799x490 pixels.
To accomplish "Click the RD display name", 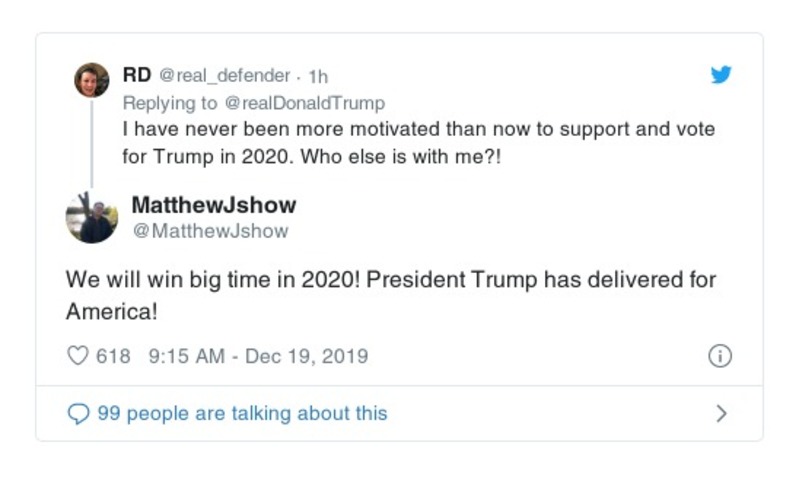I will 136,75.
